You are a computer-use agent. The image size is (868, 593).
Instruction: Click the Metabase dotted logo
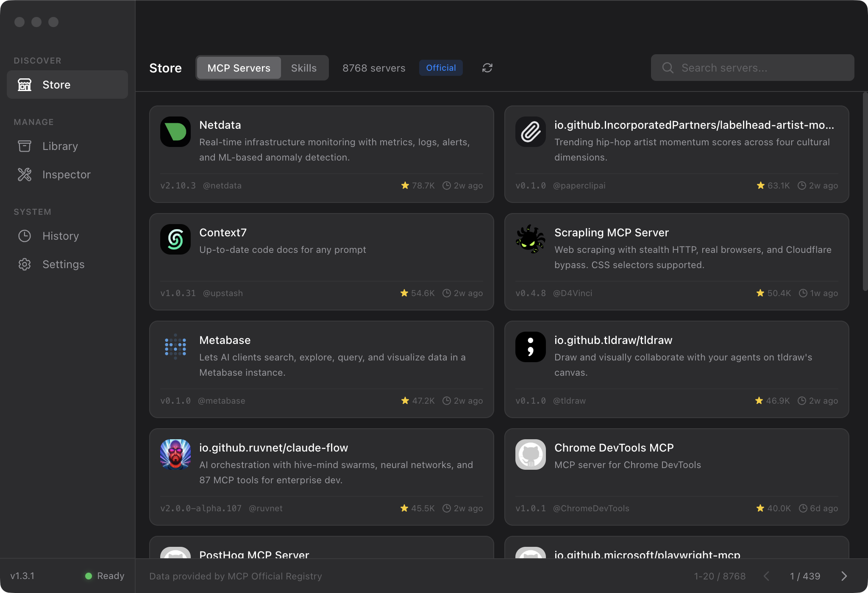175,347
